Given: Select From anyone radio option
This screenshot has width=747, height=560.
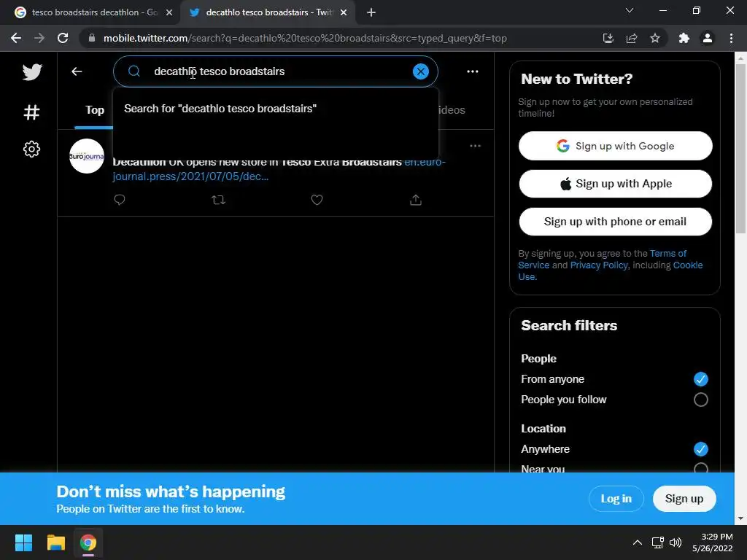Looking at the screenshot, I should [700, 379].
